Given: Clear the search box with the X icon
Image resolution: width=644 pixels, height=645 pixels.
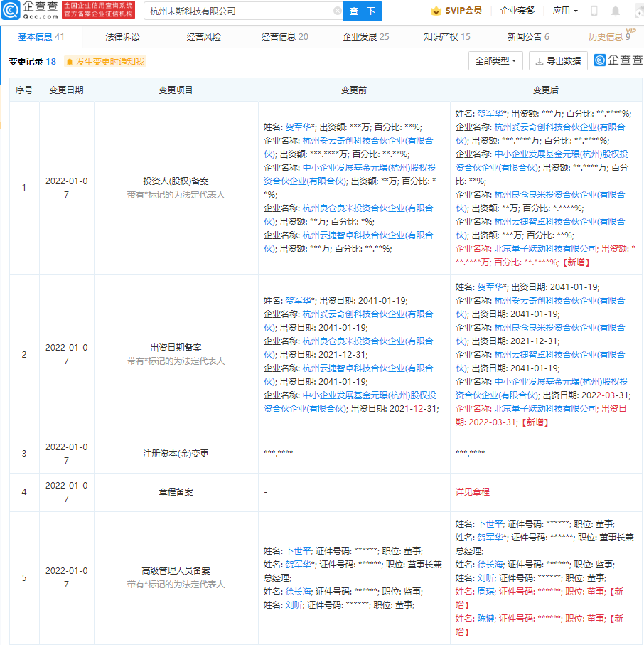Looking at the screenshot, I should (x=337, y=11).
